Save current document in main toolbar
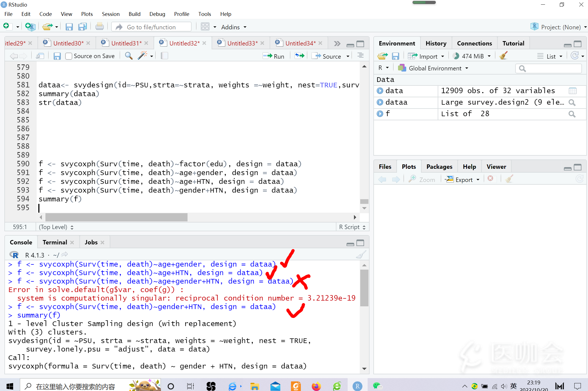Screen dimensions: 588x391 pyautogui.click(x=69, y=27)
